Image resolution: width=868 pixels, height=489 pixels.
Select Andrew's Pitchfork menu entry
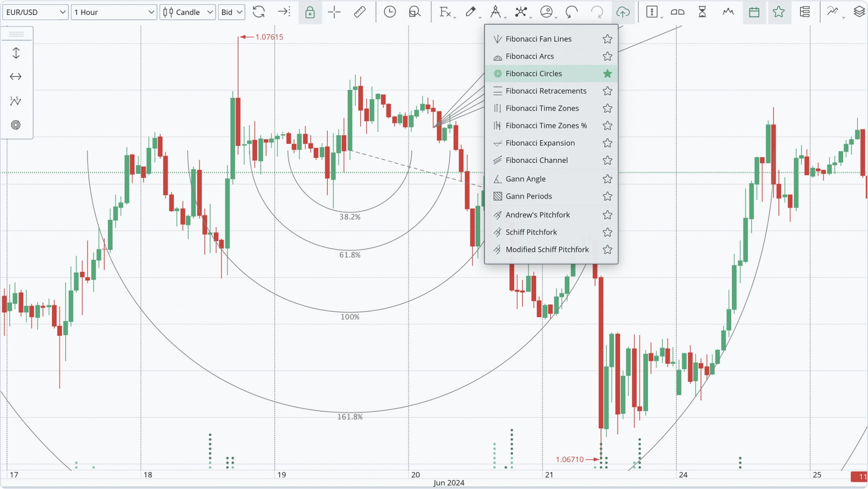[x=537, y=215]
